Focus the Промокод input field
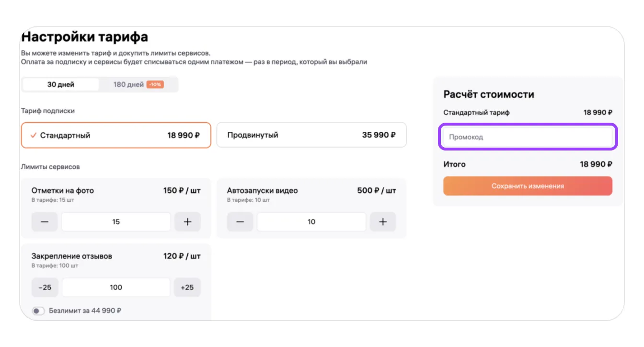This screenshot has height=347, width=644. pos(528,137)
